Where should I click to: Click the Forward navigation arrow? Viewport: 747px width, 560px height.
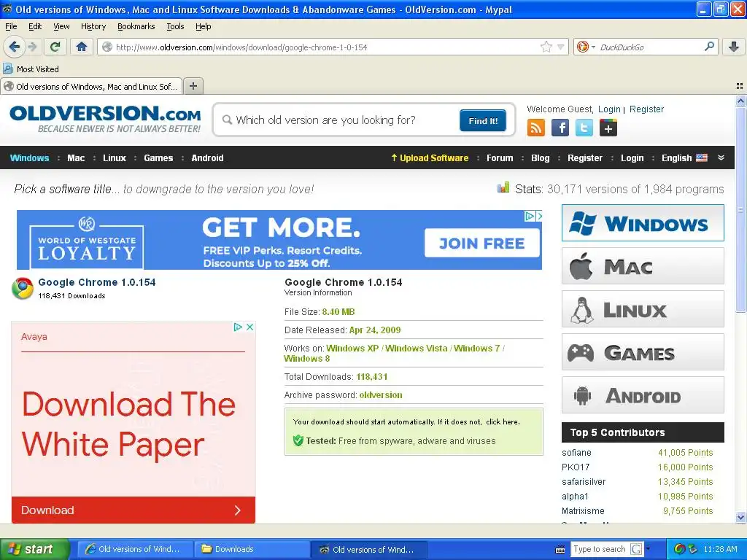(x=32, y=47)
